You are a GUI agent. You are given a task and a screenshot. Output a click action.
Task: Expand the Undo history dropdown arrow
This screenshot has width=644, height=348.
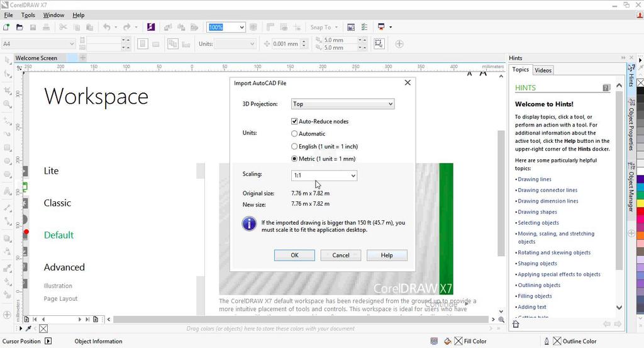coord(116,27)
